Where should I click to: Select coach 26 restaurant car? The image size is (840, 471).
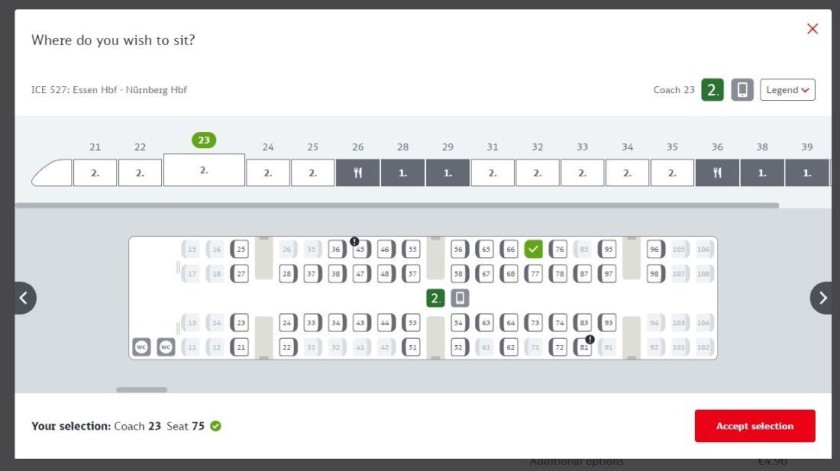358,173
